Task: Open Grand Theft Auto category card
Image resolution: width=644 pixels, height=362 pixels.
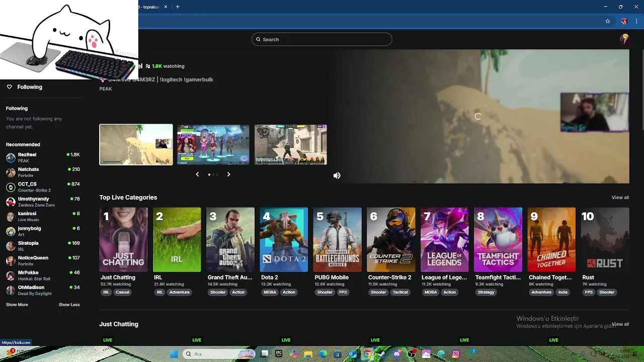Action: (x=230, y=239)
